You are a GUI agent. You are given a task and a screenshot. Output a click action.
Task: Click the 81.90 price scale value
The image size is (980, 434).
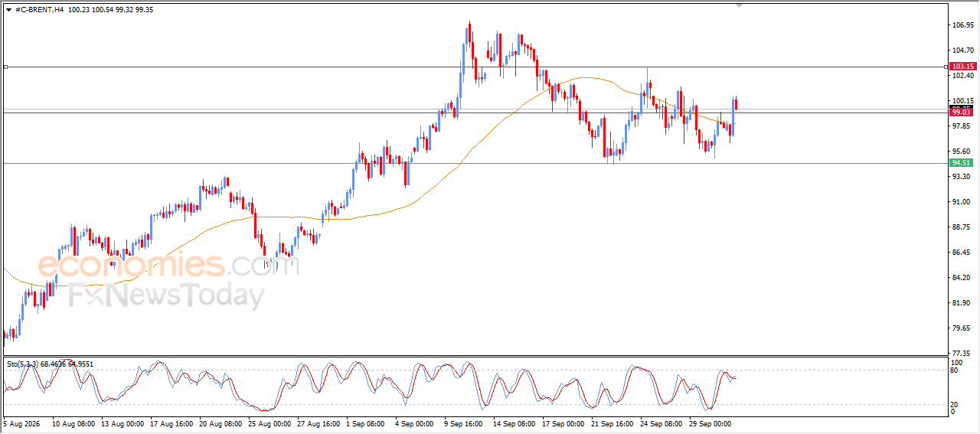coord(962,303)
